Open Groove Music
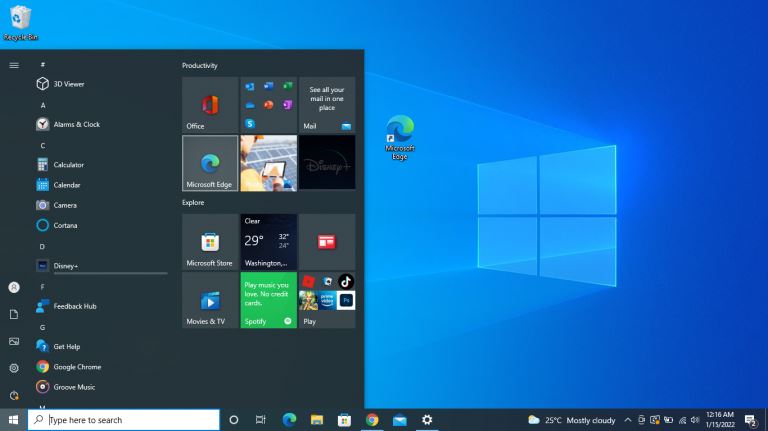 (x=100, y=387)
